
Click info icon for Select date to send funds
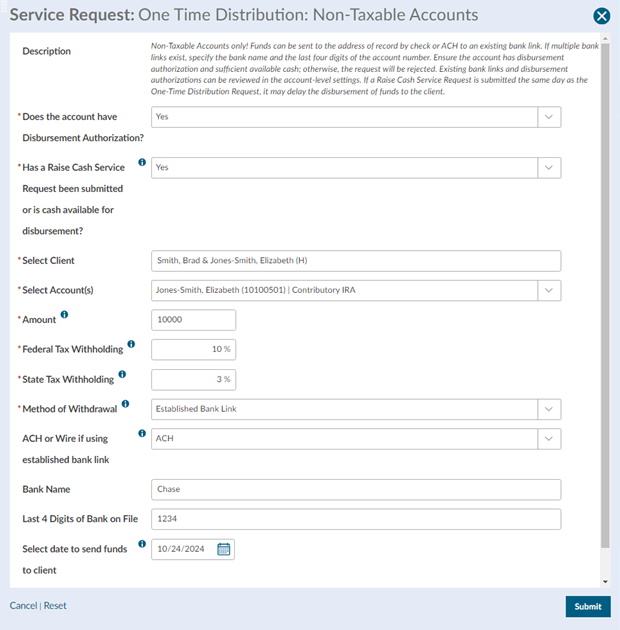pos(142,544)
